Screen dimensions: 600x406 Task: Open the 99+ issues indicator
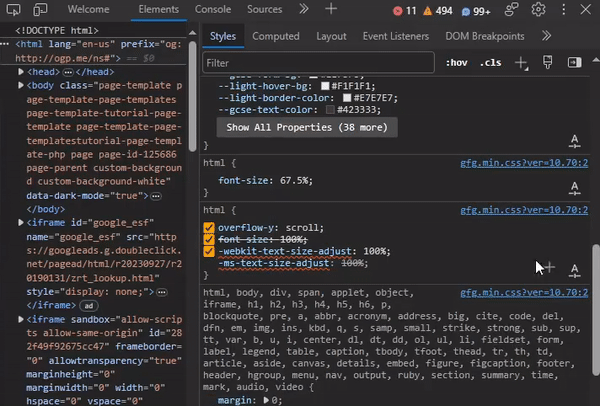pos(476,11)
